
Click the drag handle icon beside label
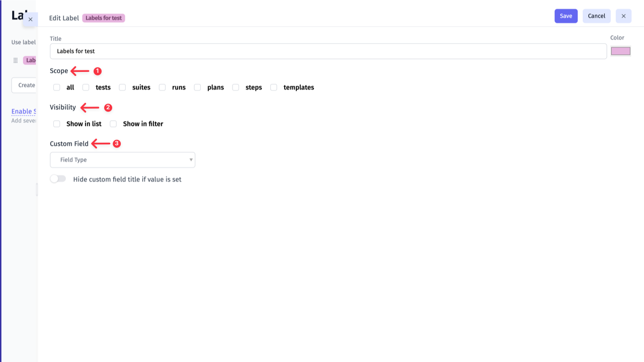[16, 60]
